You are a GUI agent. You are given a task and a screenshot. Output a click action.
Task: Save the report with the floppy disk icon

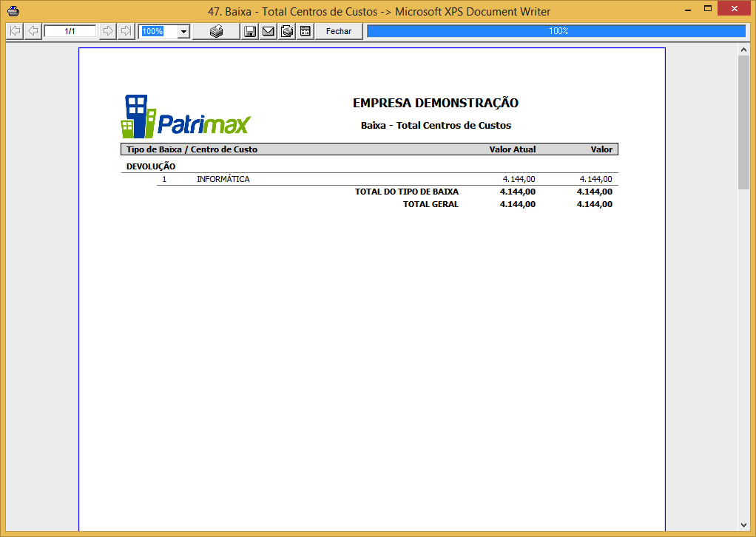point(250,31)
